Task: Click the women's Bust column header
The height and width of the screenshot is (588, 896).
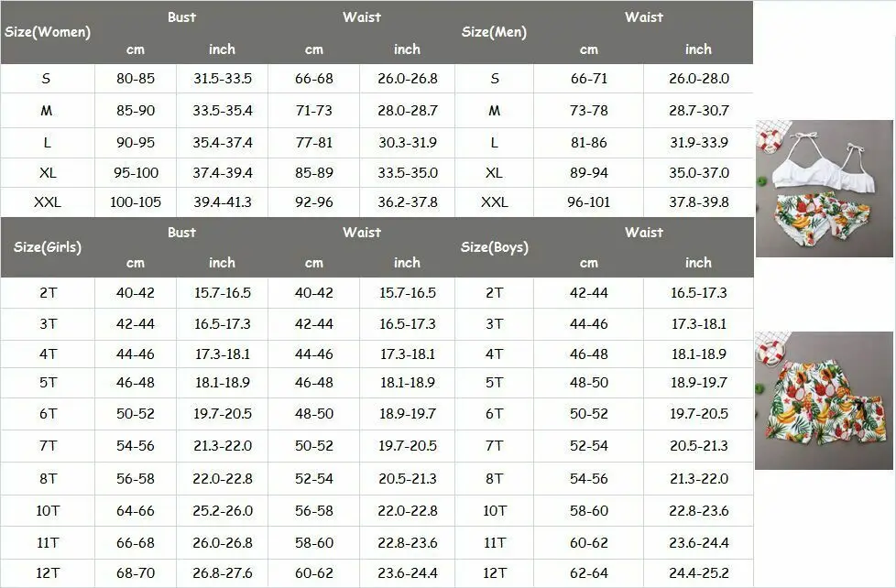Action: 181,17
